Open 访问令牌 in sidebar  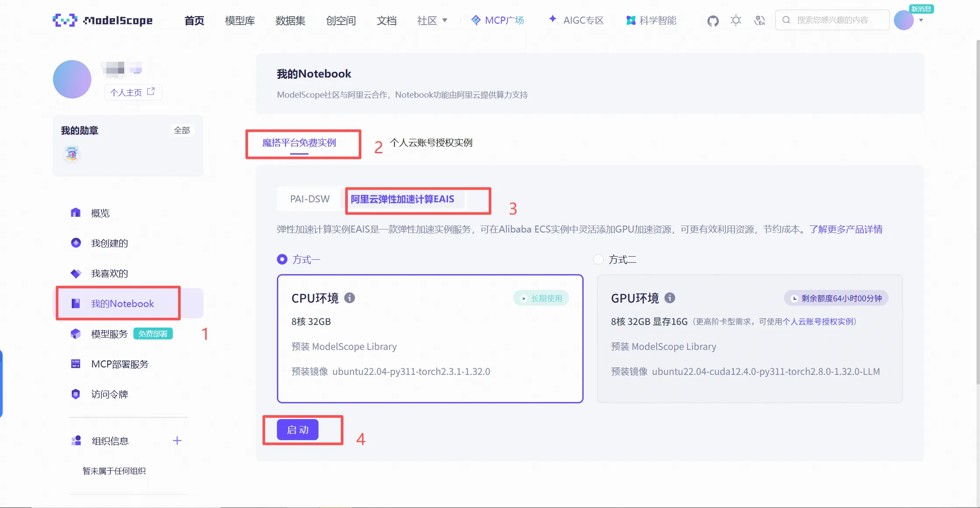tap(109, 394)
